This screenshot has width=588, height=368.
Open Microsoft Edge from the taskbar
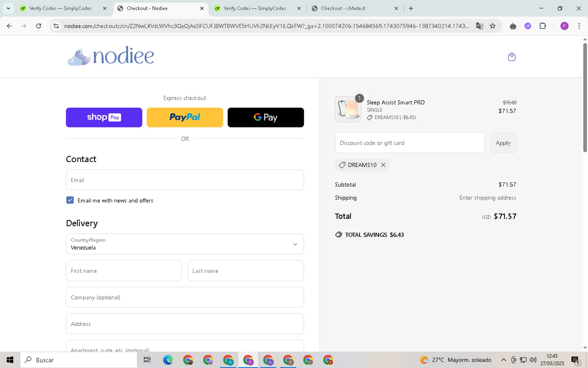[168, 360]
